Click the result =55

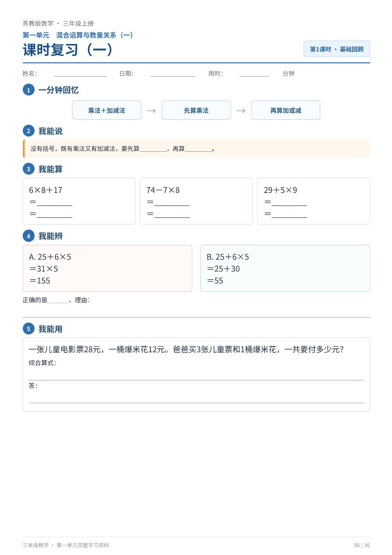click(215, 281)
